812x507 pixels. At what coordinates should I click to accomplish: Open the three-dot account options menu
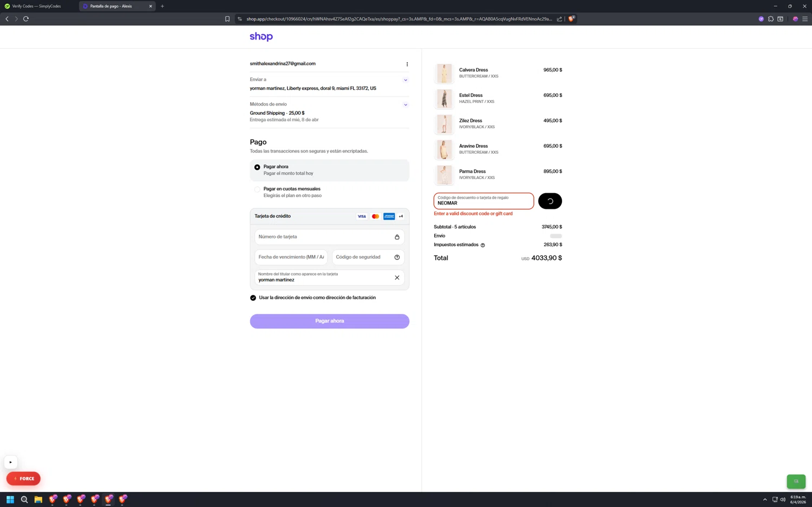coord(407,64)
